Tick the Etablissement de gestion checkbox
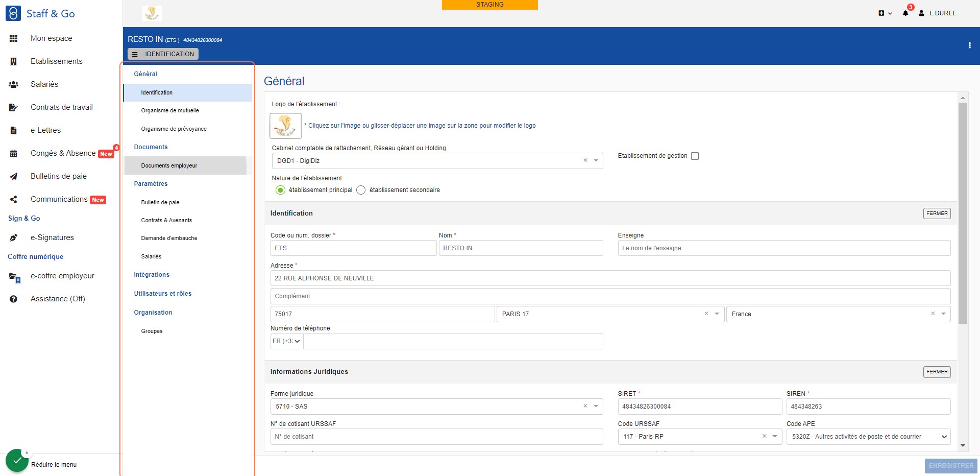 (x=695, y=156)
